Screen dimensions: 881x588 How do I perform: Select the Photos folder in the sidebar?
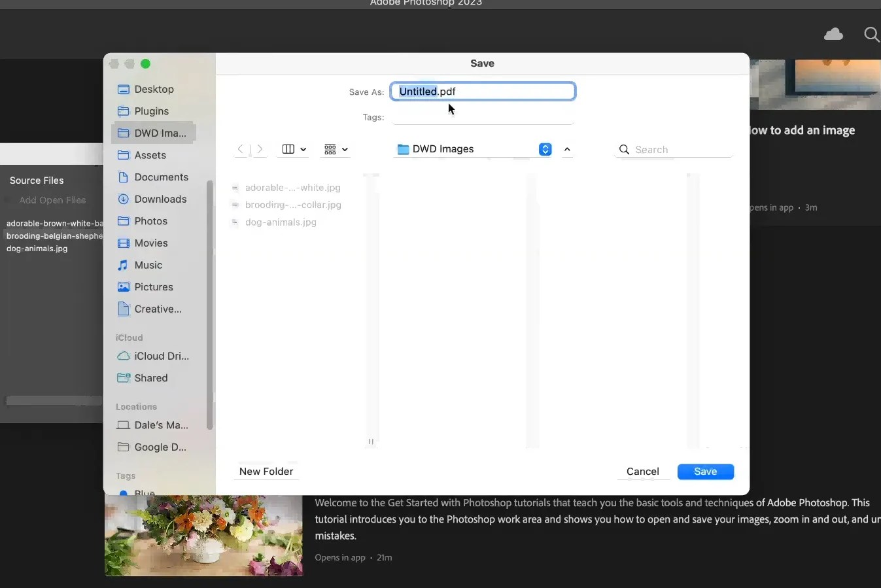[x=150, y=221]
